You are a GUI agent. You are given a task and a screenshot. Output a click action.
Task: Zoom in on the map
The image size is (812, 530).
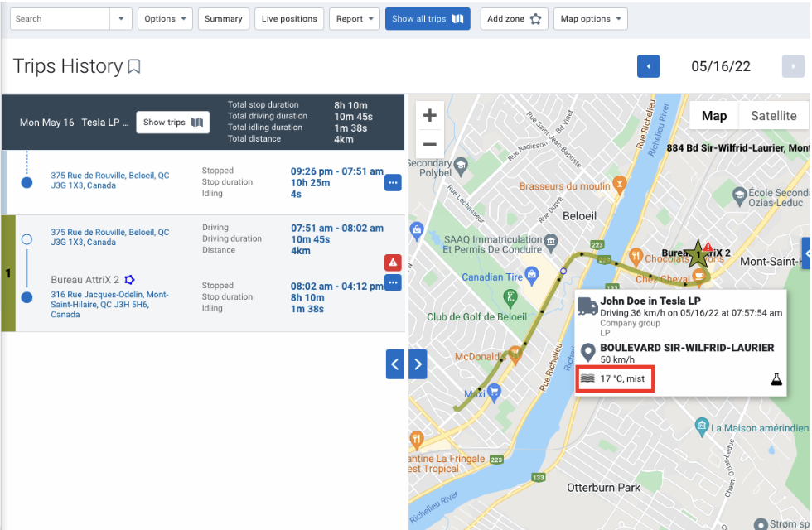(430, 115)
